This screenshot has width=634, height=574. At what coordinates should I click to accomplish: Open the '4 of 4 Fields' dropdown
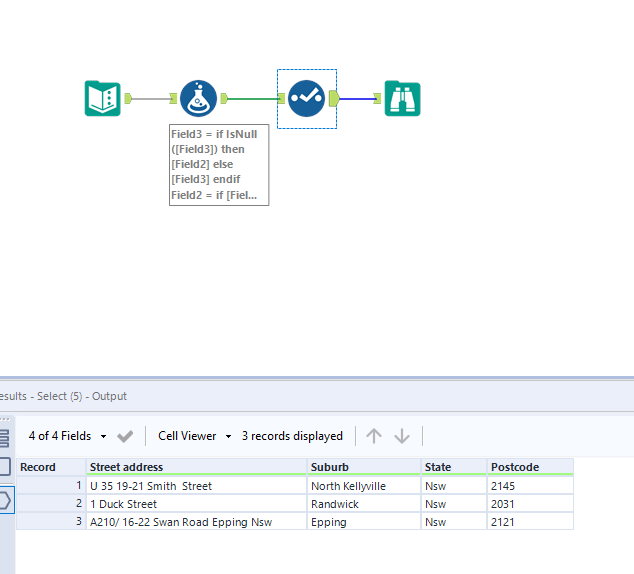click(x=67, y=436)
